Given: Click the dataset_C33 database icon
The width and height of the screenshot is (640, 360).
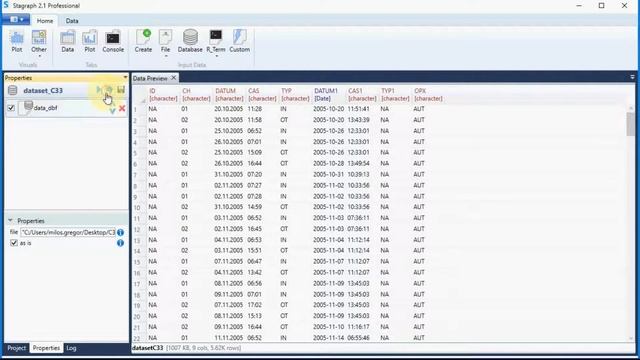Looking at the screenshot, I should click(13, 90).
